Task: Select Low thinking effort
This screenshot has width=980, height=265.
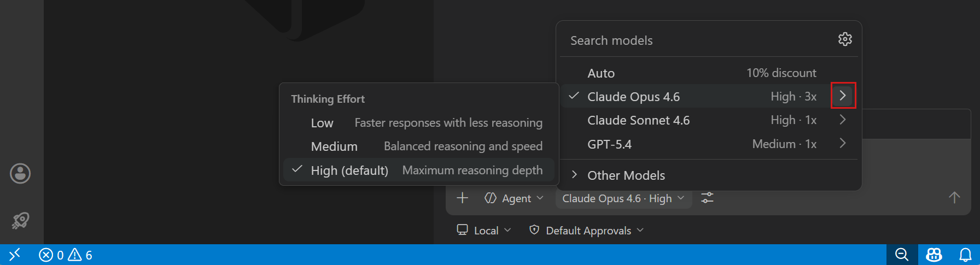Action: click(x=419, y=123)
